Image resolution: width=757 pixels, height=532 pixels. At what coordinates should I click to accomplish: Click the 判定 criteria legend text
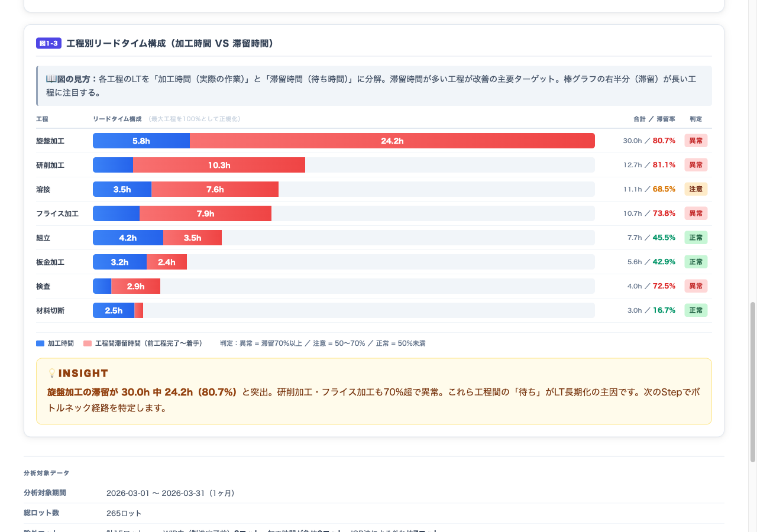coord(323,343)
